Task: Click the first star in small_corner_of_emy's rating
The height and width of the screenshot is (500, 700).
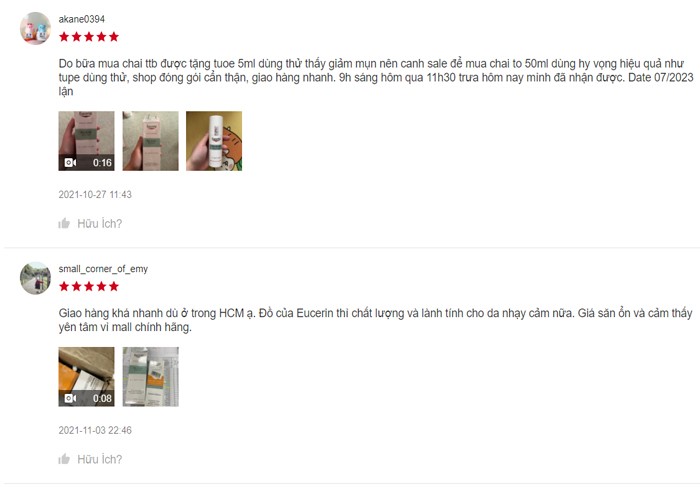Action: tap(64, 287)
